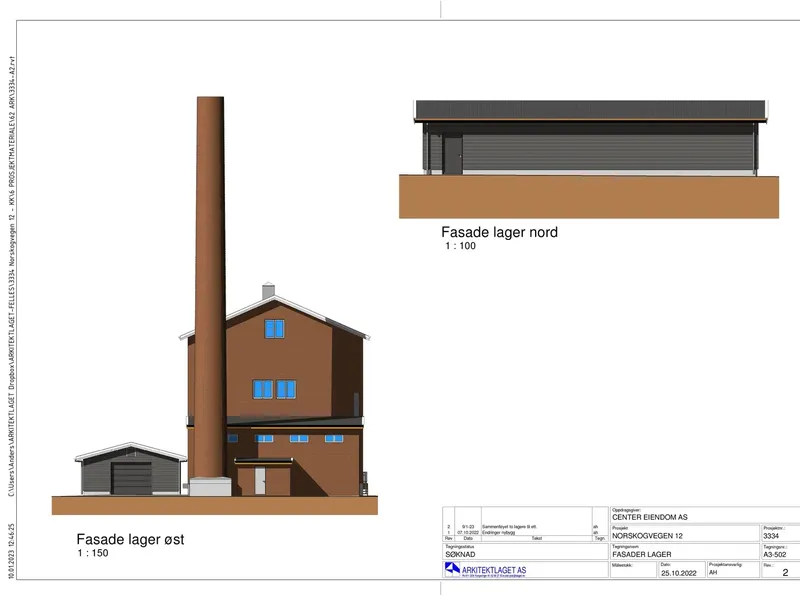The width and height of the screenshot is (800, 600).
Task: Select the 'Fasade lager nord' drawing title
Action: click(x=499, y=232)
